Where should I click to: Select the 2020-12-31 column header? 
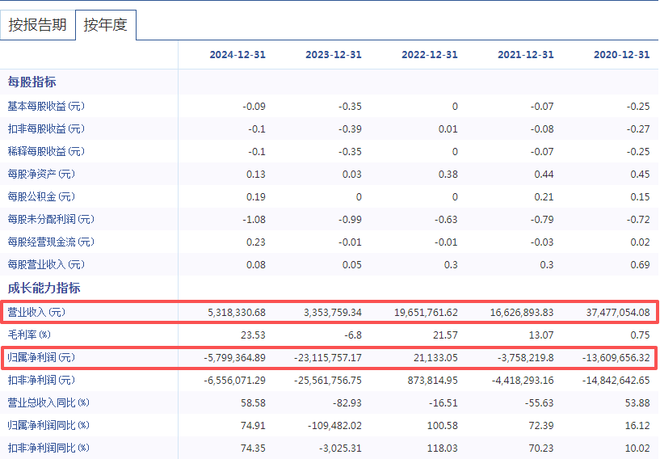[620, 55]
